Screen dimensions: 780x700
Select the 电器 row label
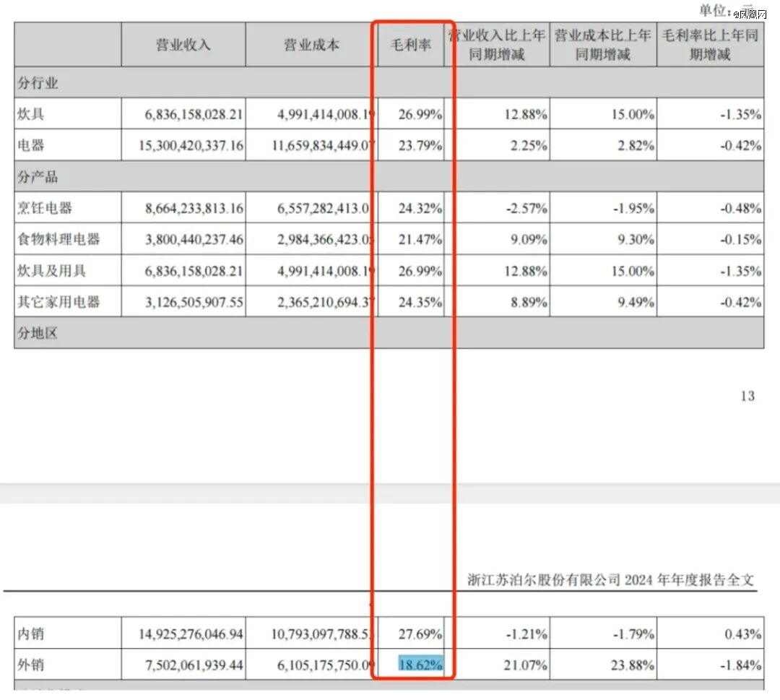click(x=32, y=144)
